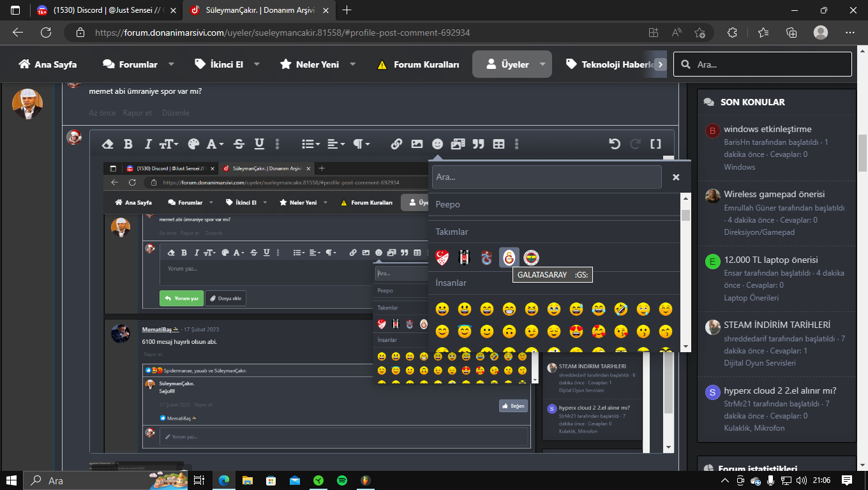Open 'hyperx cloud 2 2.el alınır mı?' thread
Screen dimensions: 868x490
tap(780, 390)
